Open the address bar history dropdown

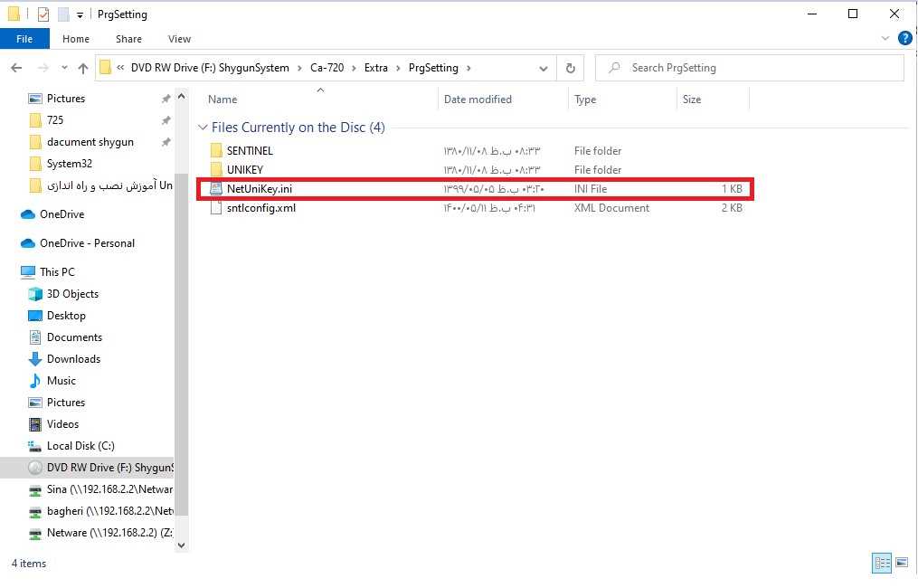tap(543, 68)
